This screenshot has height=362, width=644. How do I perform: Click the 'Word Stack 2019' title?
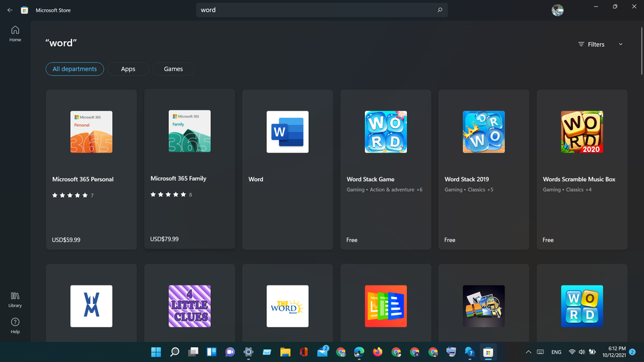(x=467, y=179)
